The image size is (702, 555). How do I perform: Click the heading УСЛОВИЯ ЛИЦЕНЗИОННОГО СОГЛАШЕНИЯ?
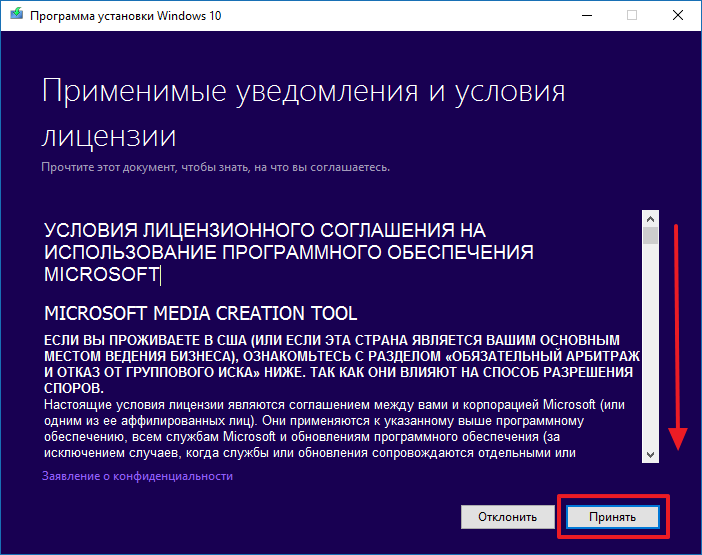point(288,252)
